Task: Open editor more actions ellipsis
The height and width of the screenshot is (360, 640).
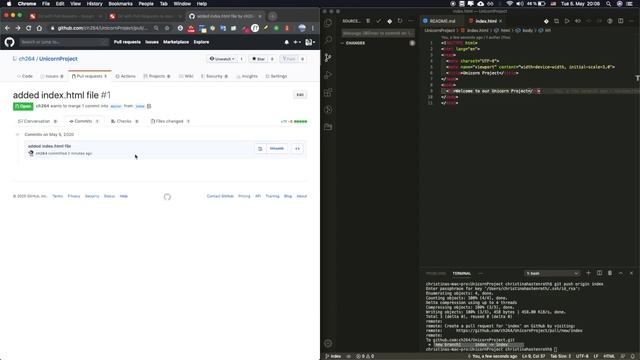Action: [x=631, y=21]
